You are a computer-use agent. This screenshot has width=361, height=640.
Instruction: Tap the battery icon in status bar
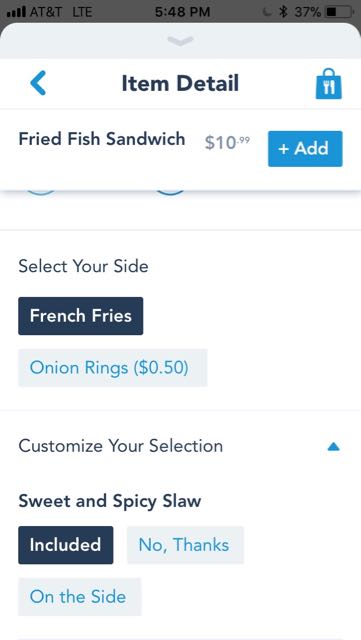click(x=340, y=11)
